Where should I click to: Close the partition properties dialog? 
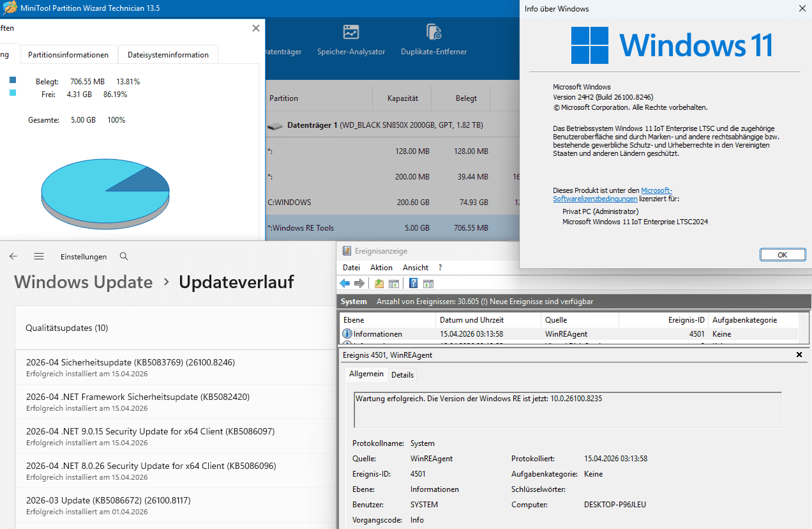coord(256,28)
